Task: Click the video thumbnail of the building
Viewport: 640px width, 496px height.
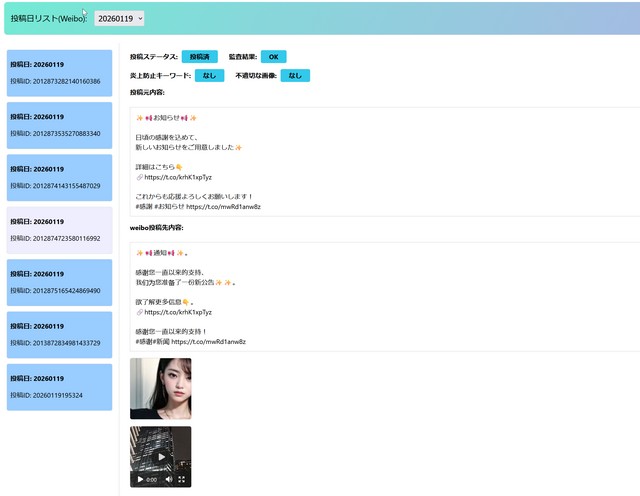Action: point(160,445)
